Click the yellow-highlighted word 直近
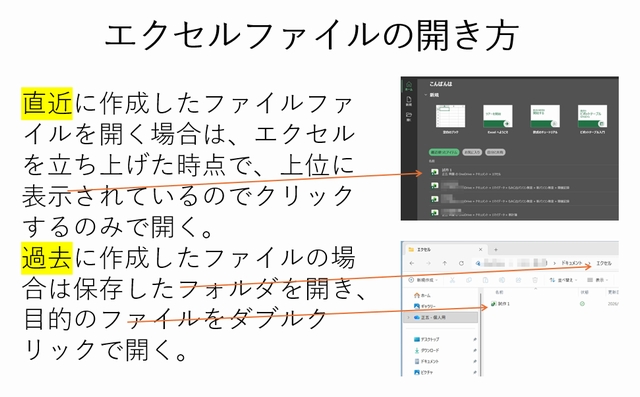This screenshot has width=640, height=397. tap(47, 103)
